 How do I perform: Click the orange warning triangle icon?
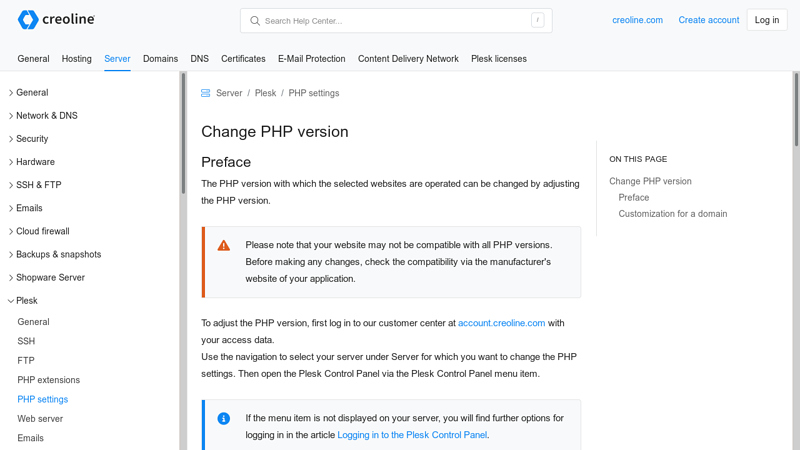(x=223, y=245)
